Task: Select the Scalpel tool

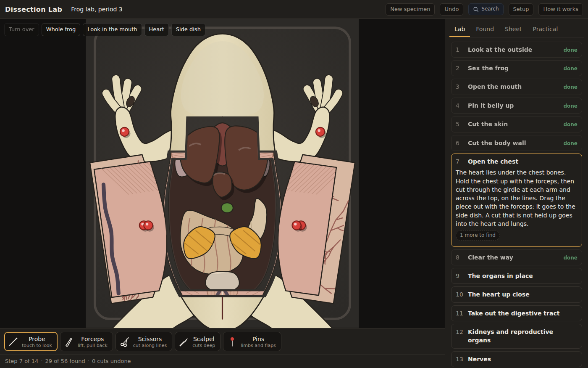Action: click(x=197, y=342)
